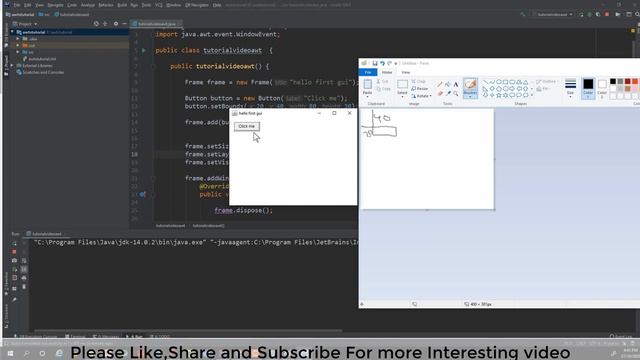The image size is (640, 360).
Task: Expand External Libraries in project tree
Action: coord(12,65)
